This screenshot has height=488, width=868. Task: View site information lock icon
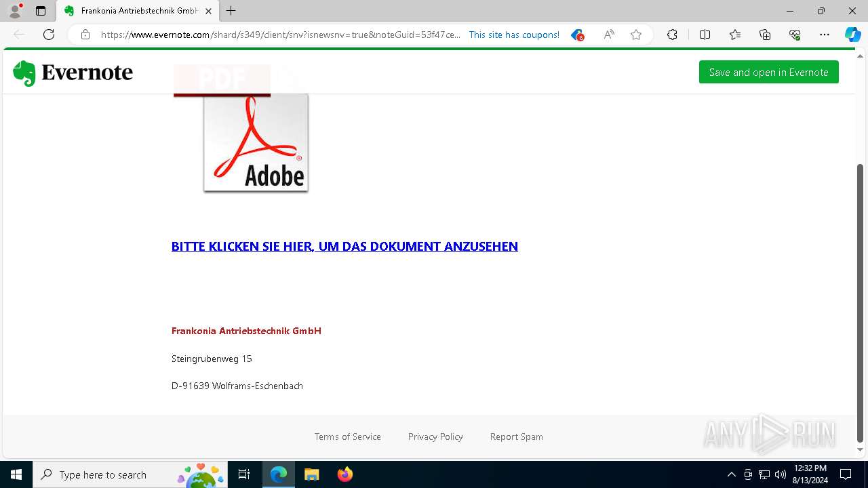85,35
